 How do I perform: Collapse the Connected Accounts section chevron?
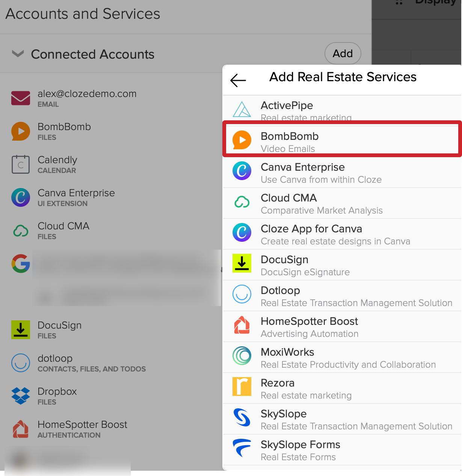click(x=18, y=54)
